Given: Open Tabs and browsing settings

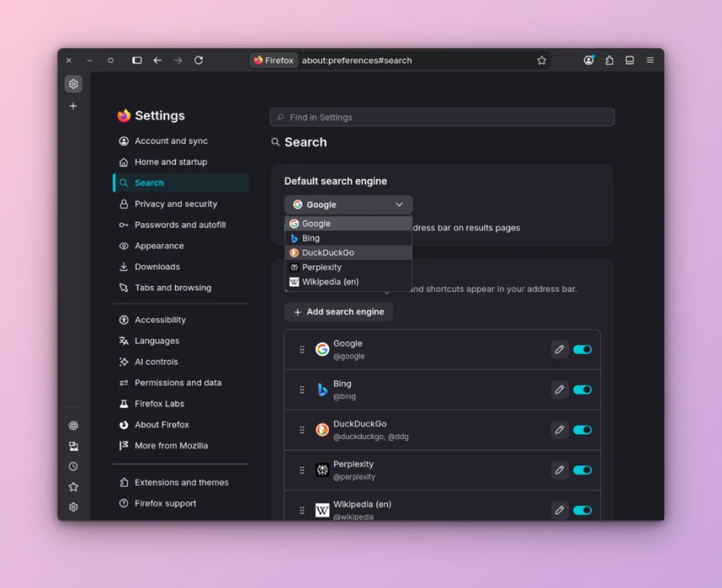Looking at the screenshot, I should pyautogui.click(x=180, y=287).
